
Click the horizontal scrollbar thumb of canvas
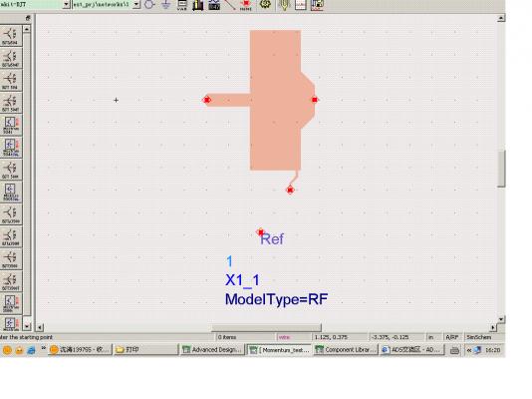[x=266, y=328]
